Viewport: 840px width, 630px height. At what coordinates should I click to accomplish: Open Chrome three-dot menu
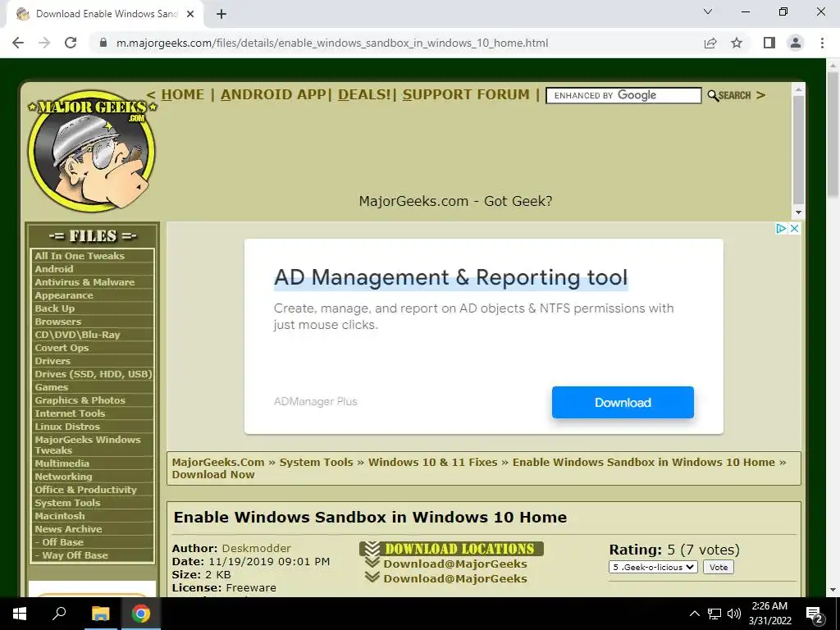(x=822, y=43)
